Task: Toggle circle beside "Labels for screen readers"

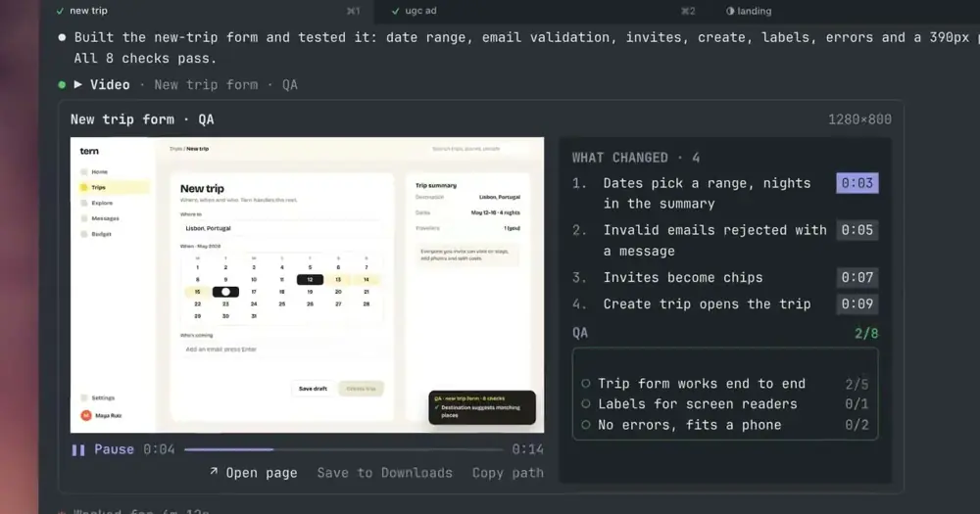Action: 586,404
